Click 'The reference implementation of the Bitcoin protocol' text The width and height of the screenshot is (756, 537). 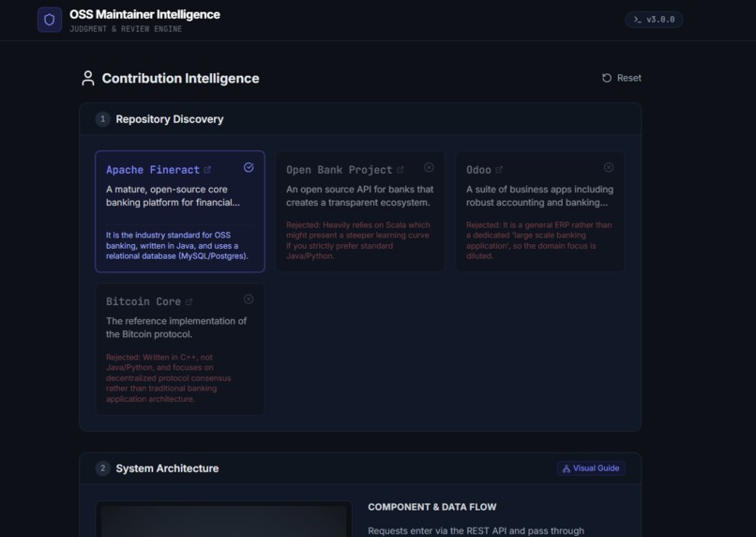pyautogui.click(x=176, y=328)
